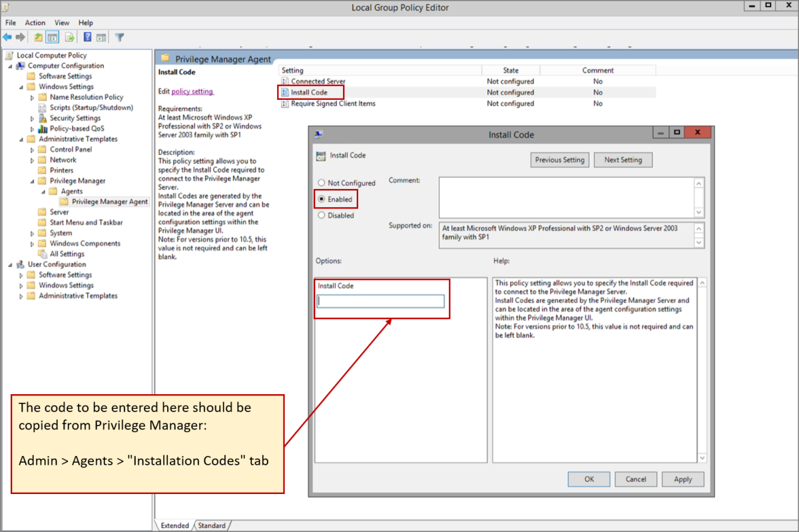Select the Connected Server setting icon

coord(285,81)
